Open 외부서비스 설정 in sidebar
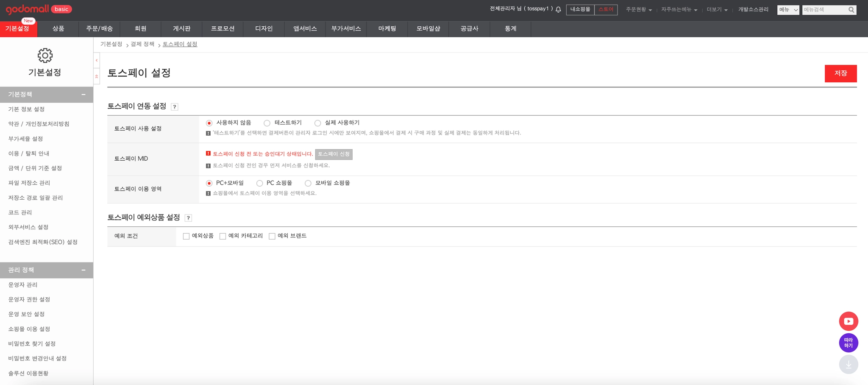868x385 pixels. [28, 227]
